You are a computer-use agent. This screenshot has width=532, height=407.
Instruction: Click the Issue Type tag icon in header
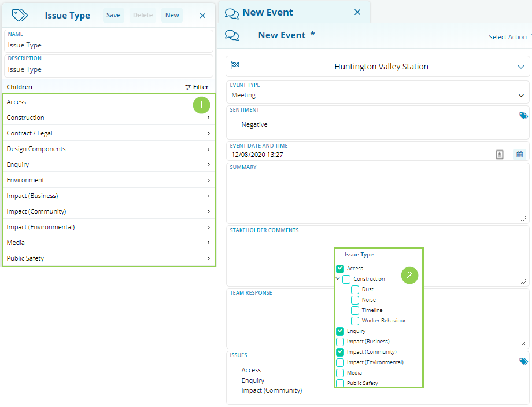[20, 15]
